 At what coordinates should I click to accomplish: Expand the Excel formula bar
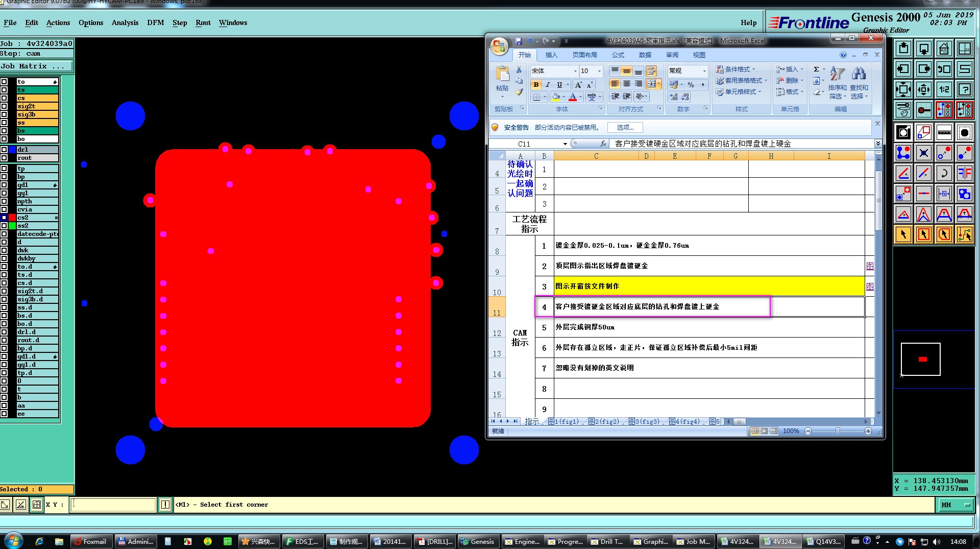(x=878, y=144)
